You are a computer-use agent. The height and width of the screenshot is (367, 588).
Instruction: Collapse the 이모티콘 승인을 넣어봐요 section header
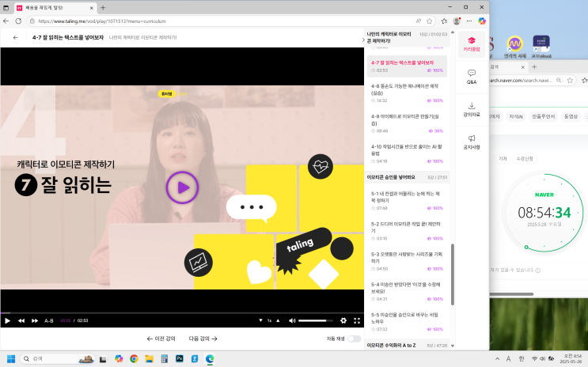point(407,177)
